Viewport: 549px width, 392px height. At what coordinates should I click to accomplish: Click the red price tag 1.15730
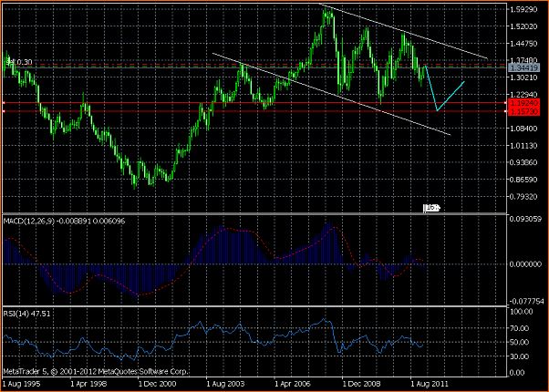(x=524, y=111)
